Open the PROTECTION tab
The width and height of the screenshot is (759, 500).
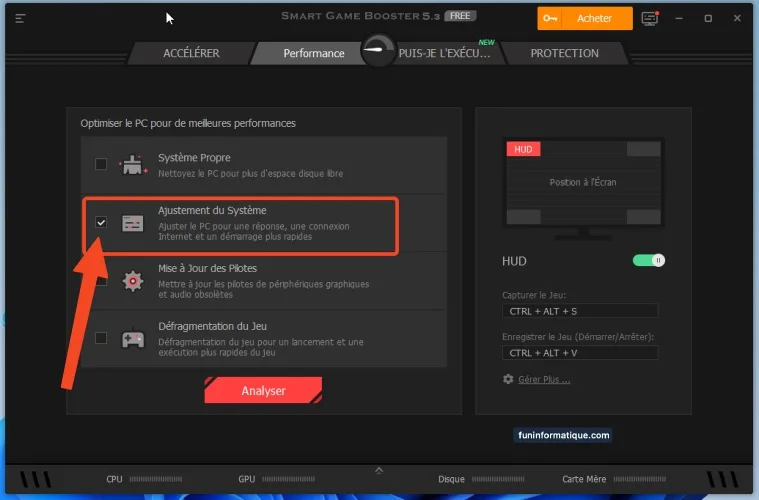click(x=564, y=53)
